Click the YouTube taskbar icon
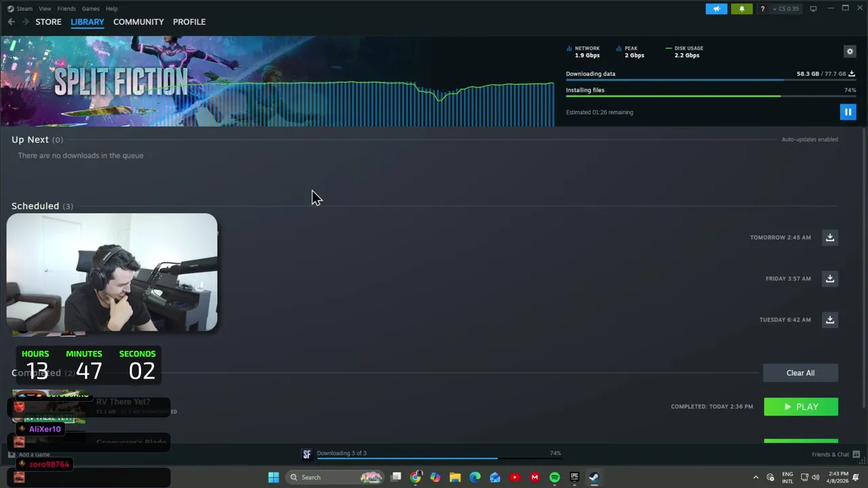 pyautogui.click(x=515, y=477)
